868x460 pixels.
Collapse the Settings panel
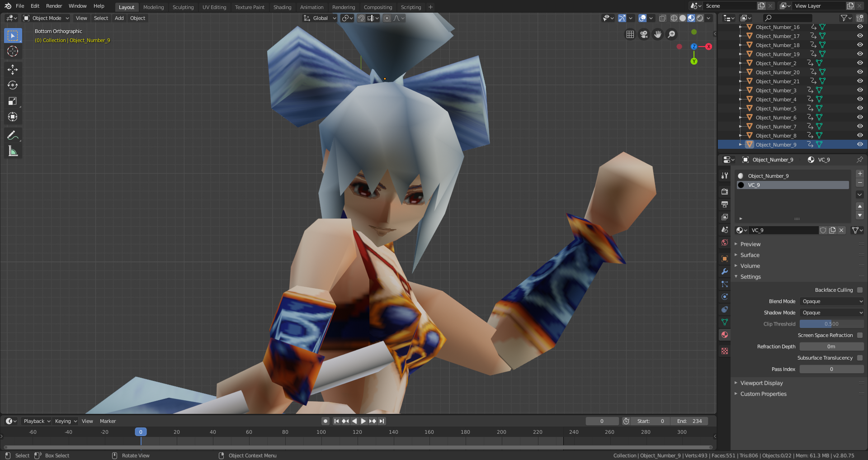click(x=750, y=277)
